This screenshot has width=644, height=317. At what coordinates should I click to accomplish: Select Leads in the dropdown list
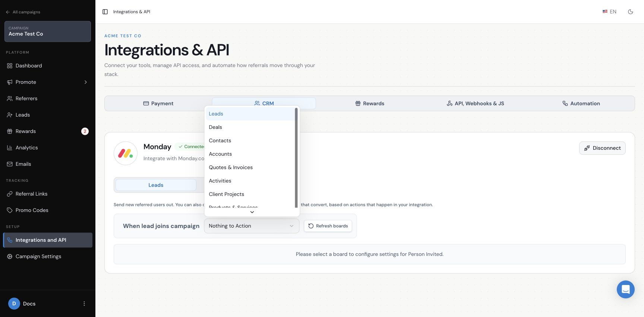pyautogui.click(x=250, y=114)
